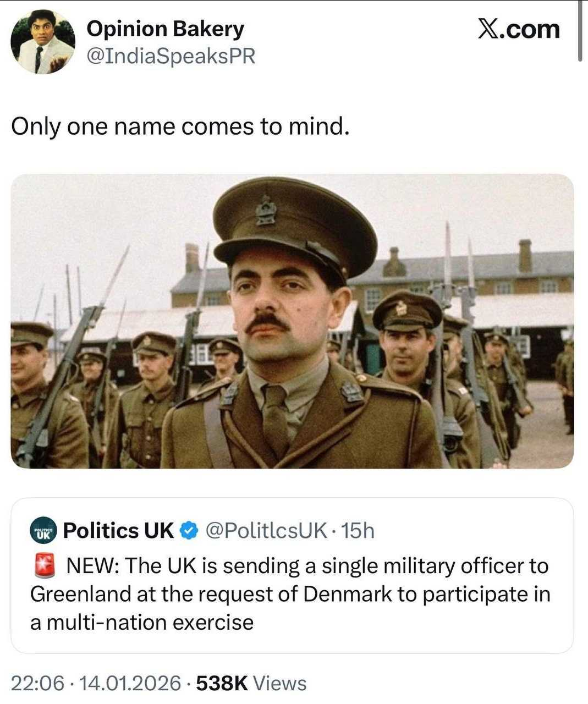588x704 pixels.
Task: Click the vertical scrollbar thumb
Action: (x=580, y=30)
